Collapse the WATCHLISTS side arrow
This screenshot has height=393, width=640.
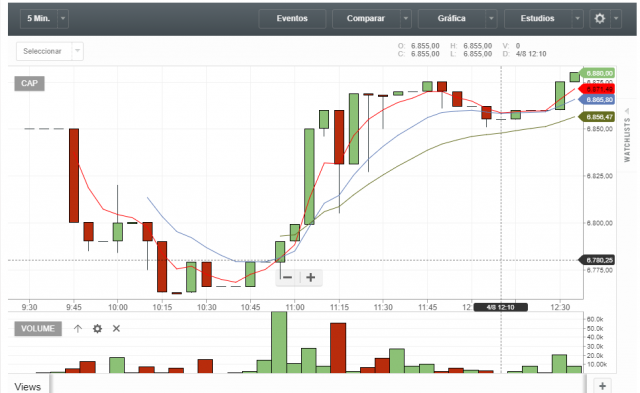pos(627,111)
